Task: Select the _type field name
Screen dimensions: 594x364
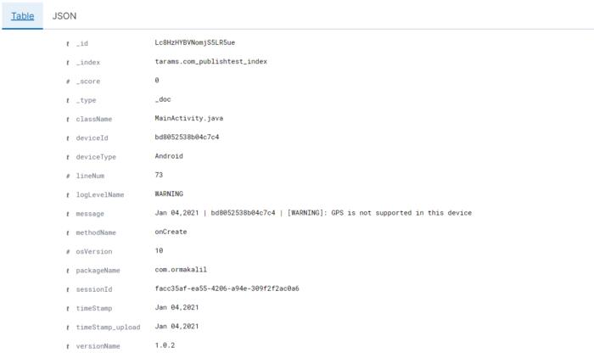Action: [x=86, y=100]
